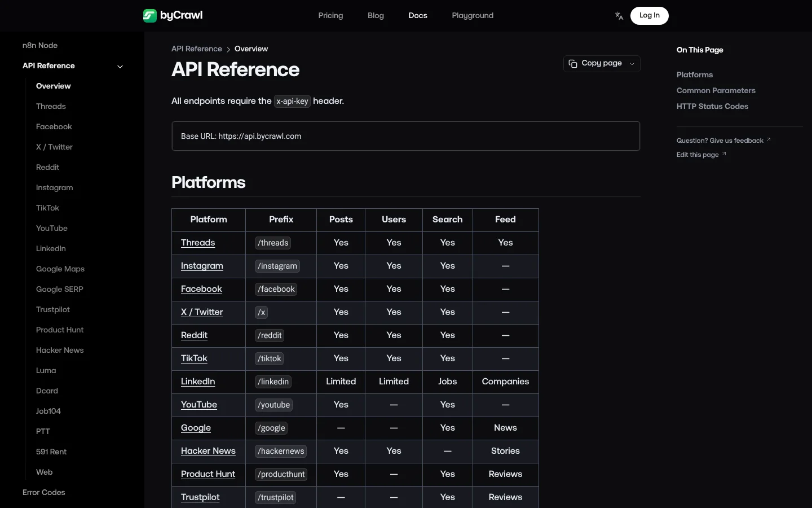Click the Log In button
The width and height of the screenshot is (812, 508).
[649, 16]
